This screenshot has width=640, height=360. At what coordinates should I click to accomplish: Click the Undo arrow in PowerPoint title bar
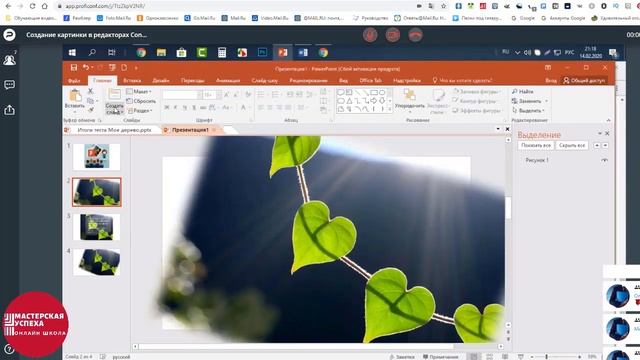point(85,68)
